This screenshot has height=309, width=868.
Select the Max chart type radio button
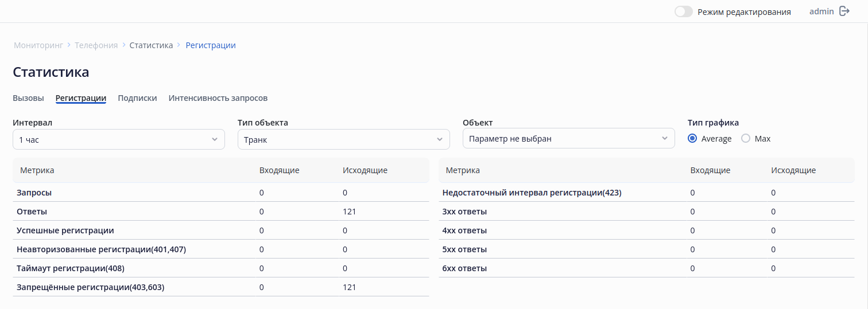[746, 138]
